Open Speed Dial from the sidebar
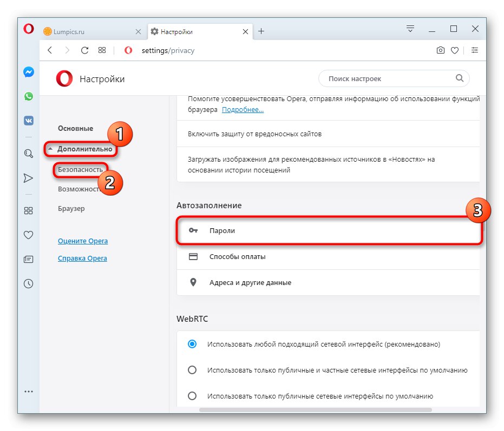This screenshot has width=504, height=431. pyautogui.click(x=28, y=211)
